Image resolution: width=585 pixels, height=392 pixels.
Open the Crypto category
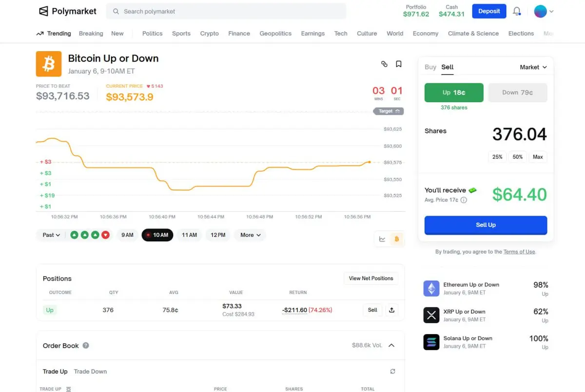click(x=210, y=34)
